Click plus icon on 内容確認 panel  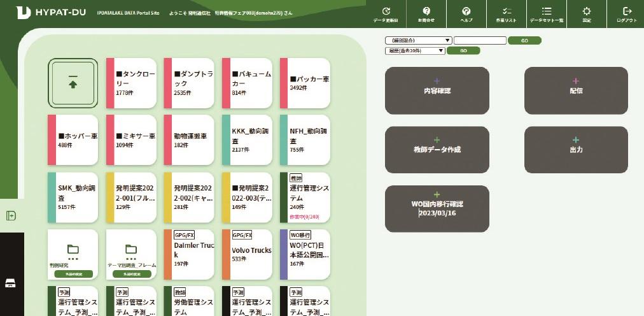point(437,82)
